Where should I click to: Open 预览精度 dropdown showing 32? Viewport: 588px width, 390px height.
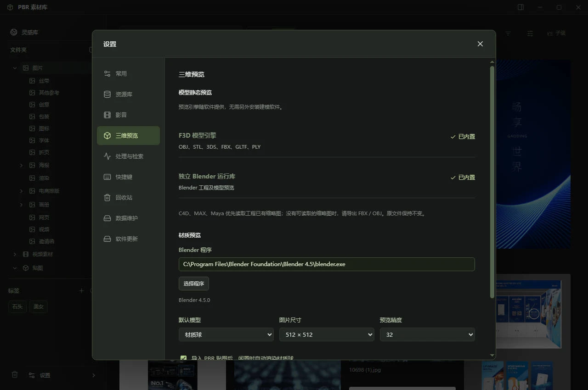tap(427, 334)
